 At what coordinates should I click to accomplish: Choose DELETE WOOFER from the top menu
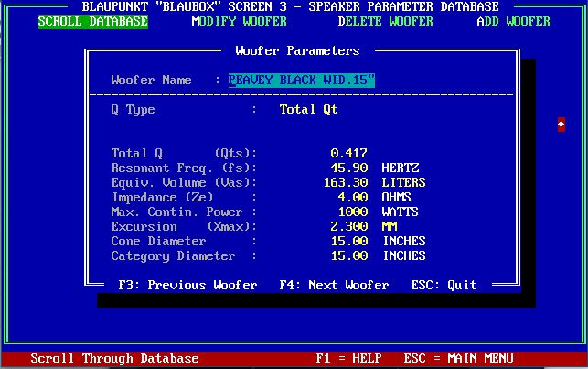pyautogui.click(x=386, y=21)
